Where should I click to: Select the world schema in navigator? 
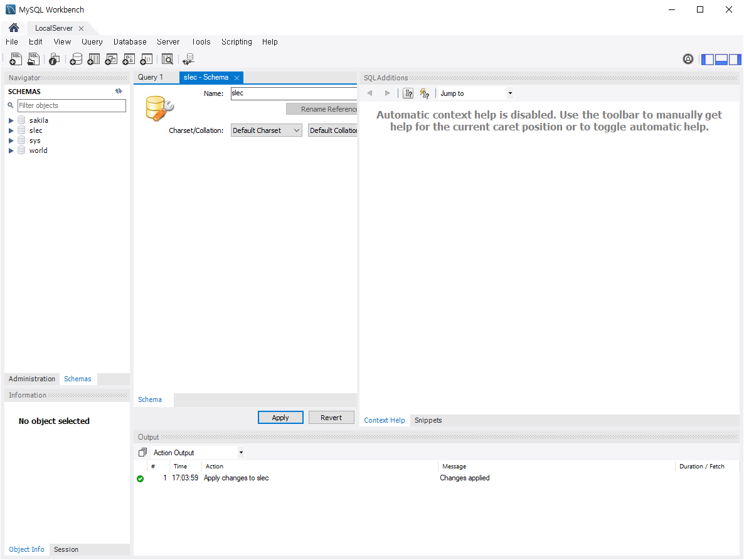(38, 151)
